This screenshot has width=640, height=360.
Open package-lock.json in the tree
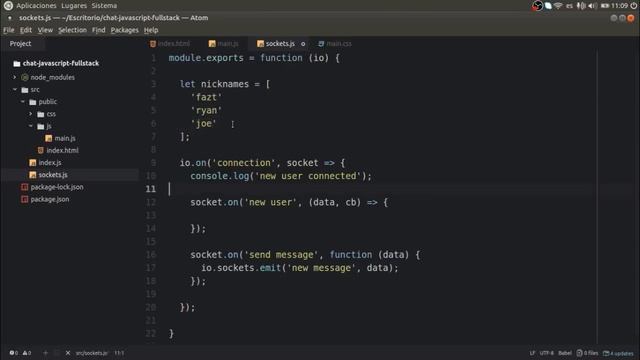click(x=57, y=187)
